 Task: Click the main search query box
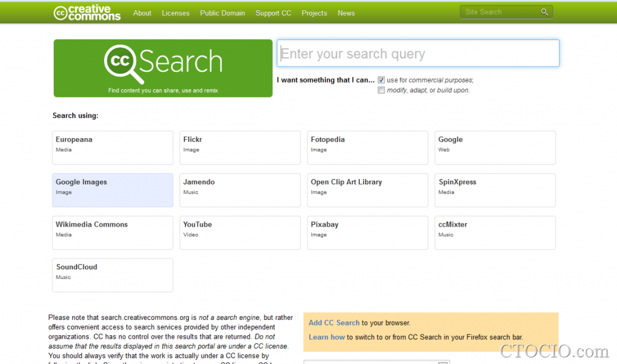coord(418,53)
